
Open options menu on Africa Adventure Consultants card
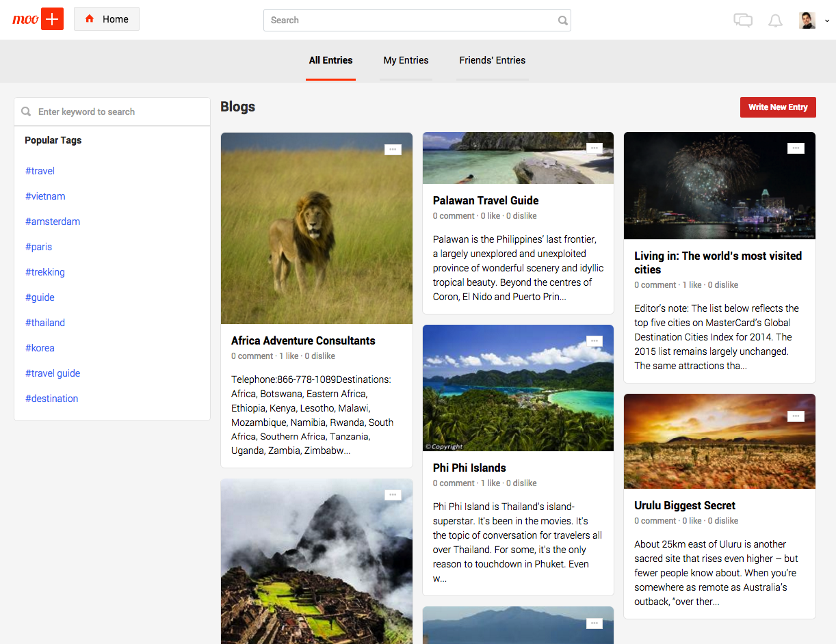point(393,149)
